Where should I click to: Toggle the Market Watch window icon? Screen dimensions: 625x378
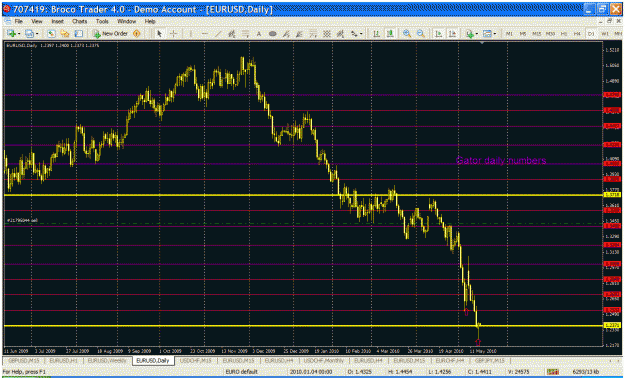51,34
